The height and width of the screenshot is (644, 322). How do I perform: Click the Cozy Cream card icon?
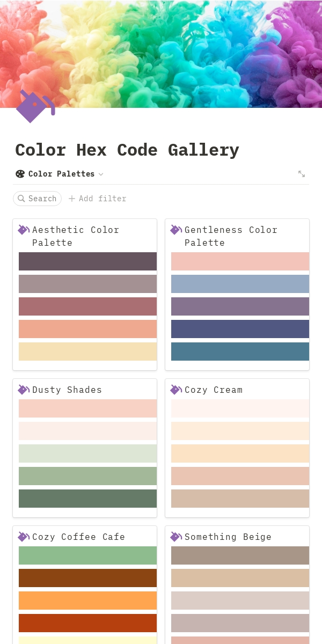pos(175,390)
